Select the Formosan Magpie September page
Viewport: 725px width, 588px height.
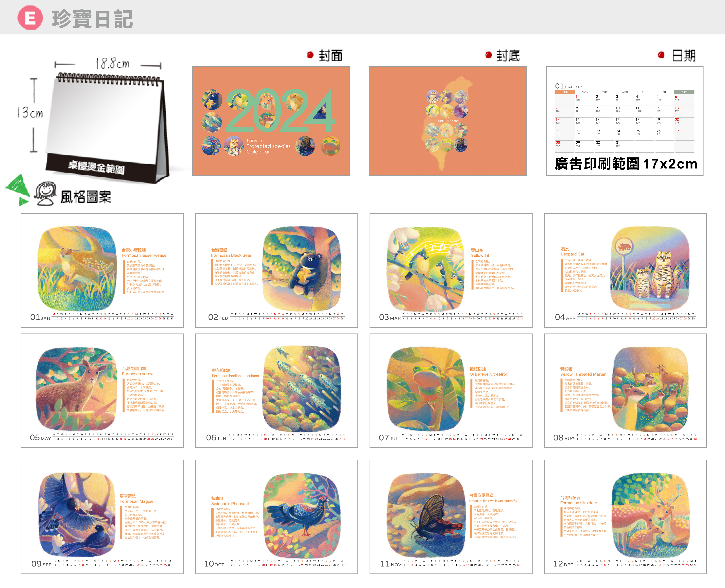coord(102,517)
